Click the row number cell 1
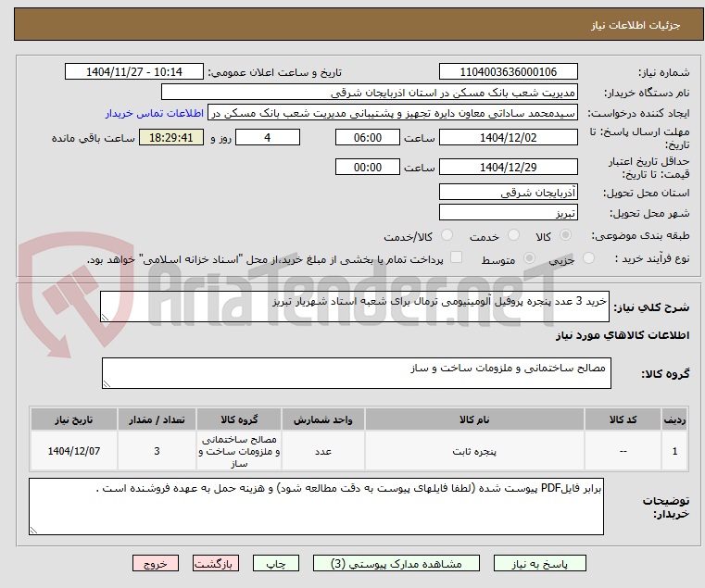 point(674,451)
